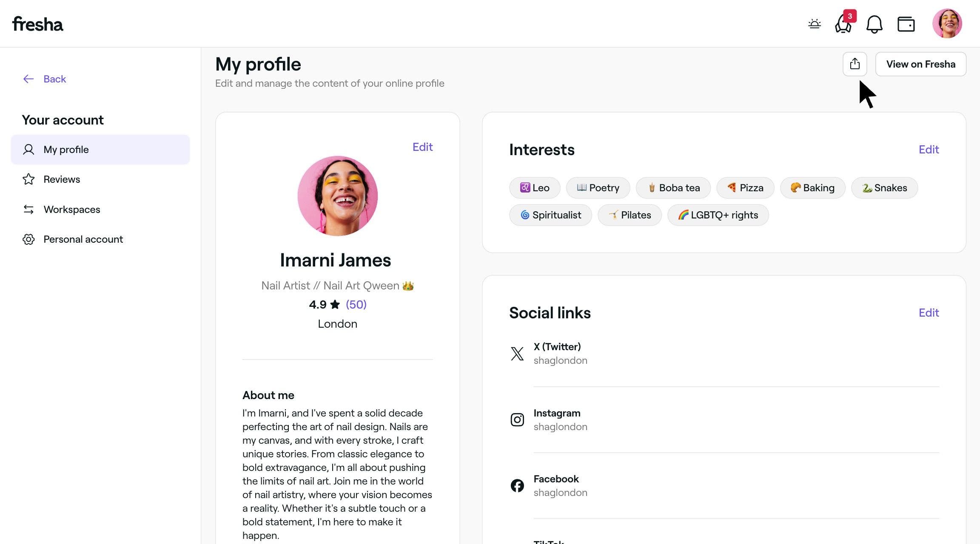
Task: Click the Nail Artist // Nail Art Qween title
Action: [337, 286]
